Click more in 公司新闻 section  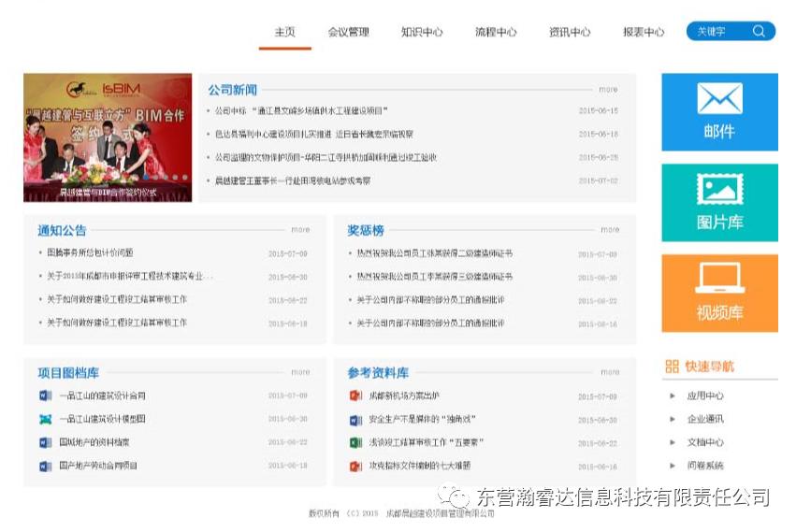(x=608, y=90)
